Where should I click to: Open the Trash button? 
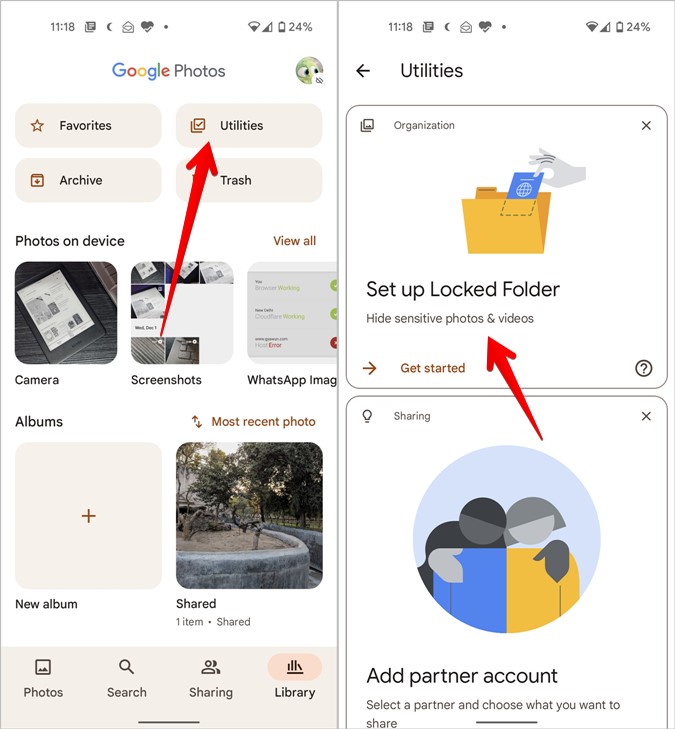pyautogui.click(x=249, y=180)
